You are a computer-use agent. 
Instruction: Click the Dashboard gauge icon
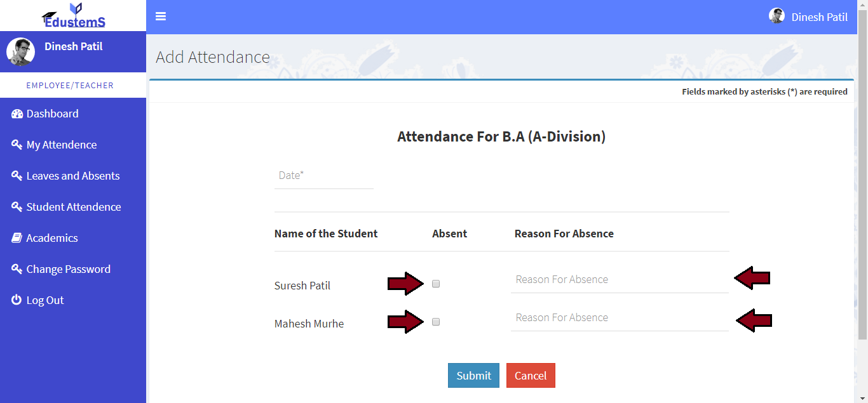(17, 114)
